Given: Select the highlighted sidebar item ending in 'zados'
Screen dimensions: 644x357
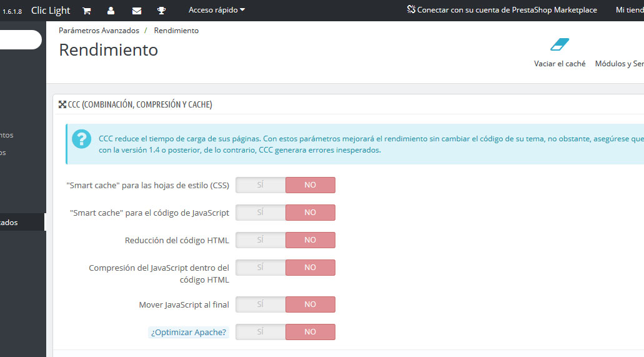Looking at the screenshot, I should [22, 223].
